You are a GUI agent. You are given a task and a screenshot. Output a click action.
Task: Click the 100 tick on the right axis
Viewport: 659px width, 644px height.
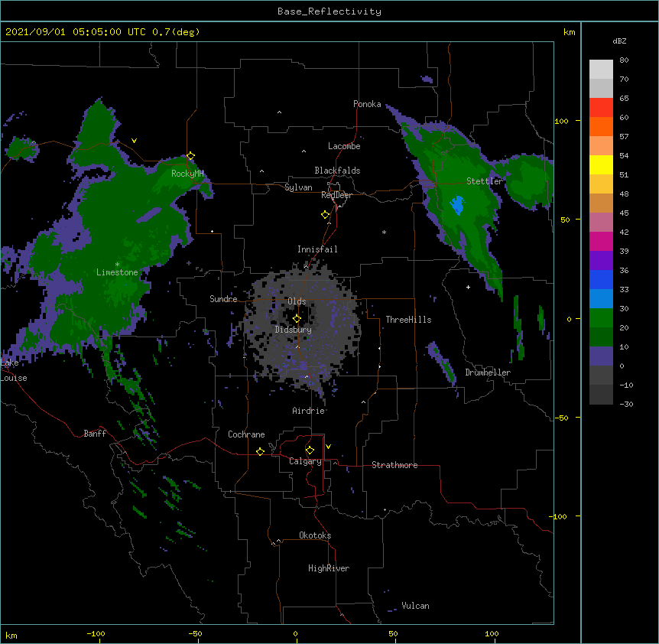click(561, 121)
